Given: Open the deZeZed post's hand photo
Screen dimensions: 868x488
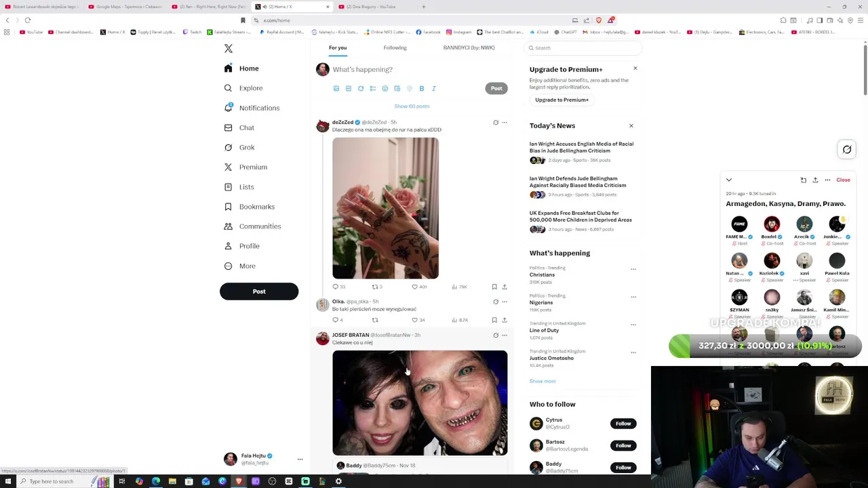Looking at the screenshot, I should pyautogui.click(x=385, y=209).
